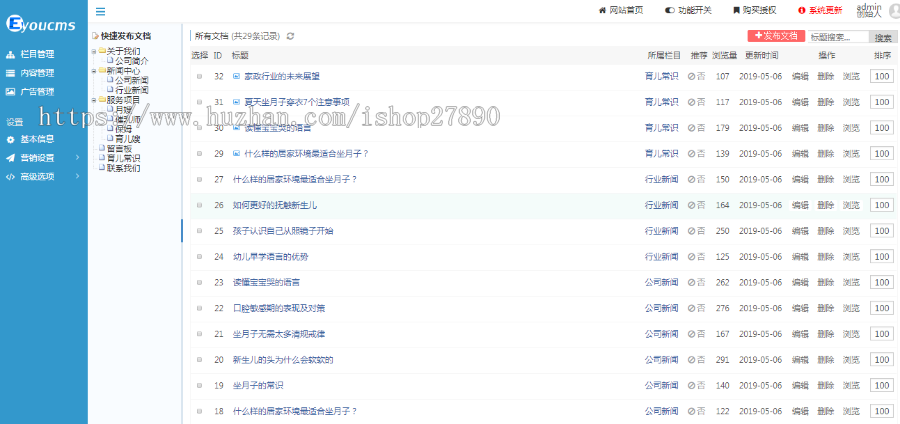Click the Eyoucms logo
This screenshot has width=900, height=424.
(39, 23)
